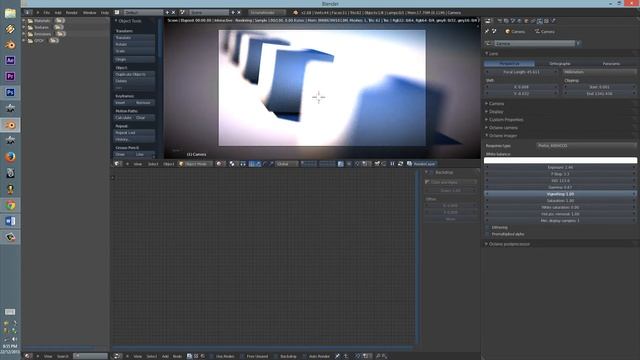Click the scene browse icon in top bar
The image size is (640, 360).
[x=182, y=13]
